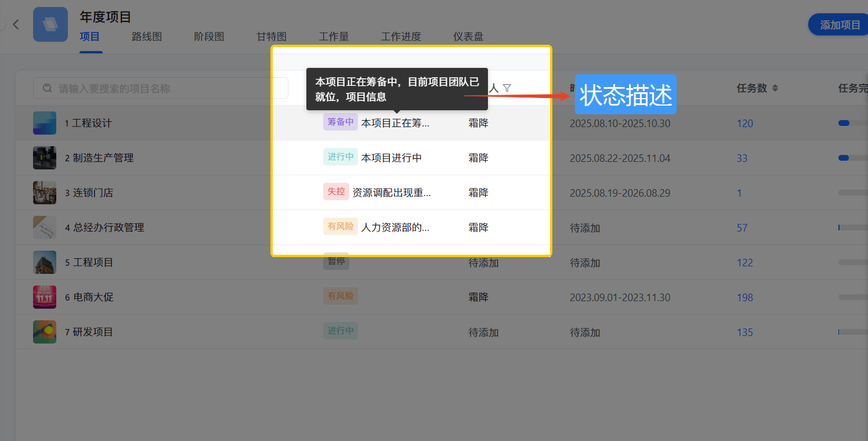Collapse the sidebar with the left chevron
868x441 pixels.
coord(15,24)
